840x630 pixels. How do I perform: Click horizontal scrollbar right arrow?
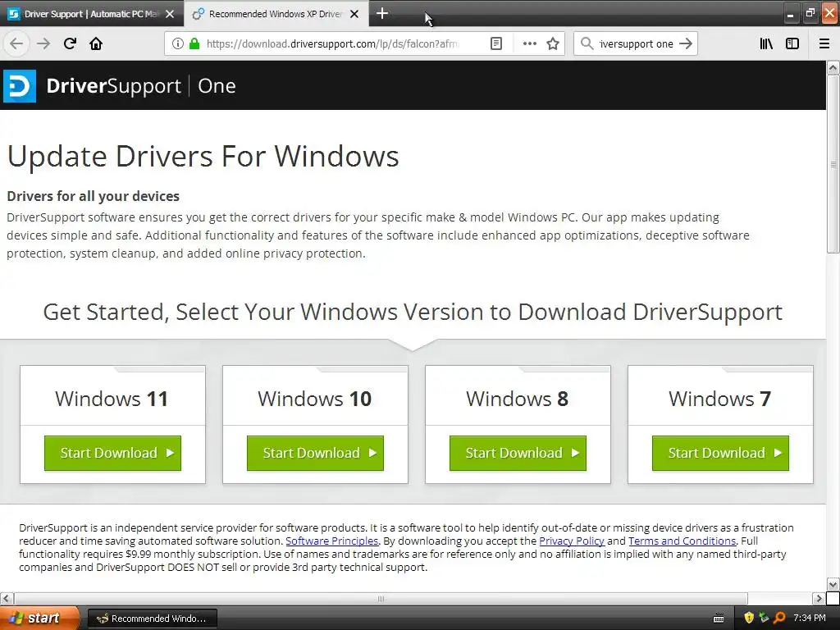tap(819, 598)
